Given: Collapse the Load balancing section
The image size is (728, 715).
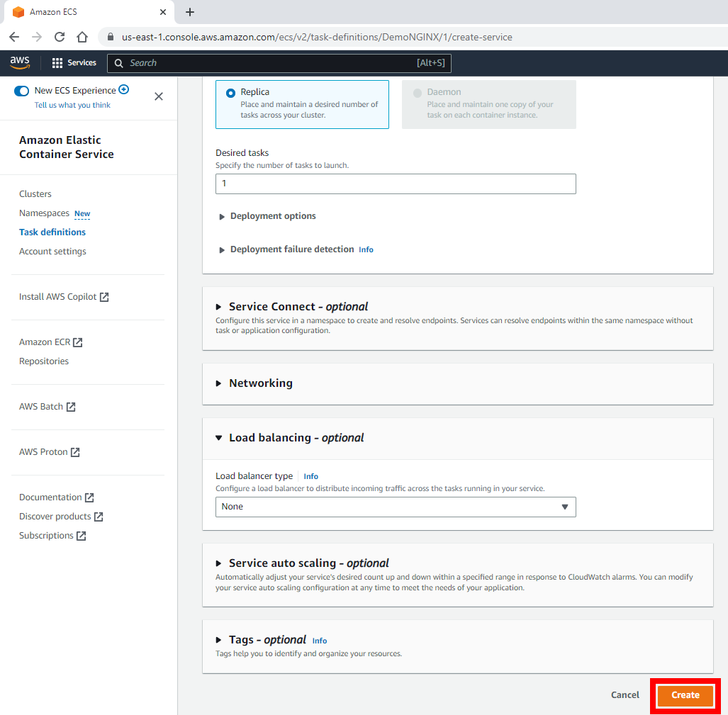Looking at the screenshot, I should pyautogui.click(x=219, y=438).
